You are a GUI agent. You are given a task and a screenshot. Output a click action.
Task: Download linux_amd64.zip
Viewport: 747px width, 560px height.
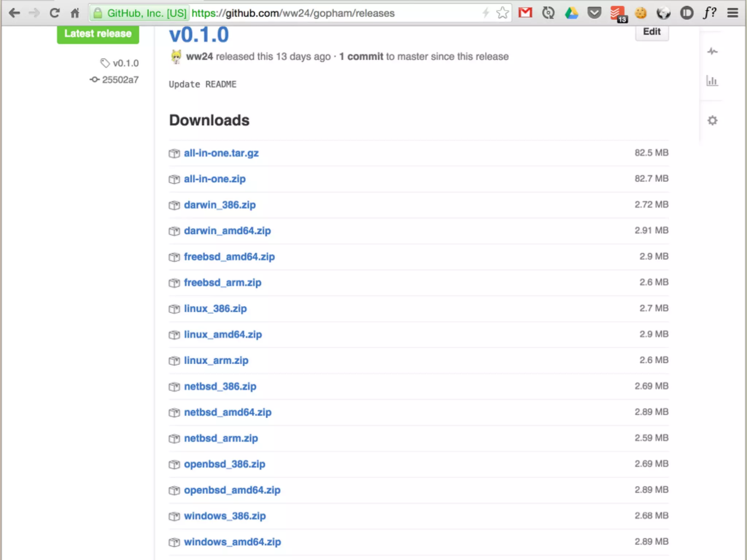coord(222,334)
